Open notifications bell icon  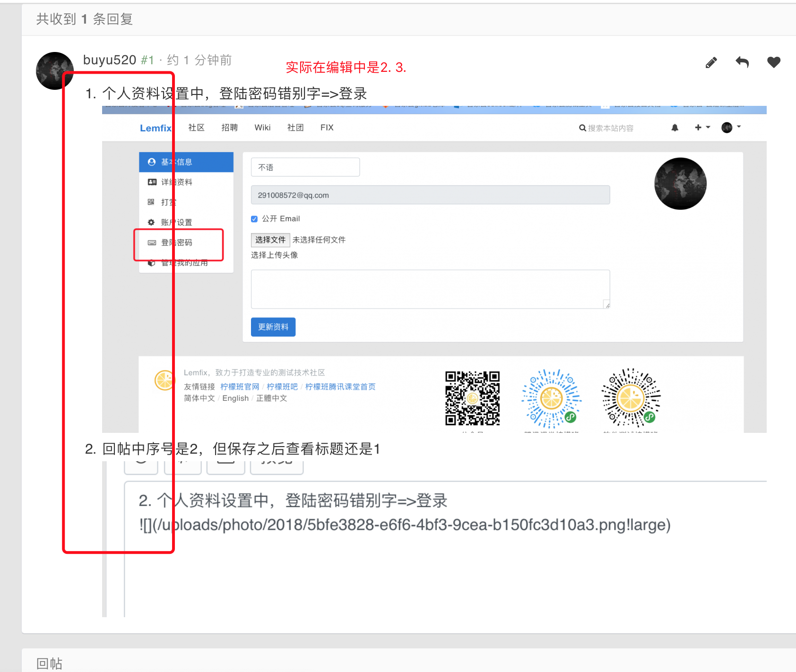tap(675, 128)
